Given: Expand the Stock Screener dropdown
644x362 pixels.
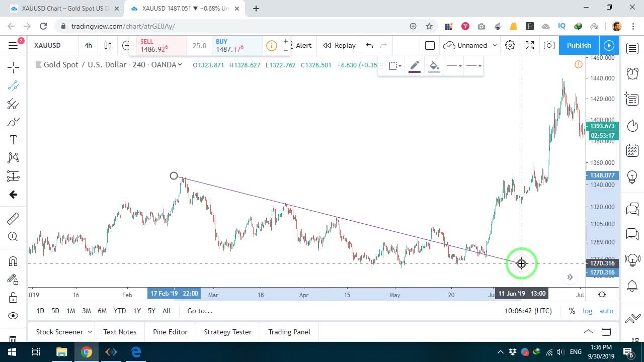Looking at the screenshot, I should (90, 332).
